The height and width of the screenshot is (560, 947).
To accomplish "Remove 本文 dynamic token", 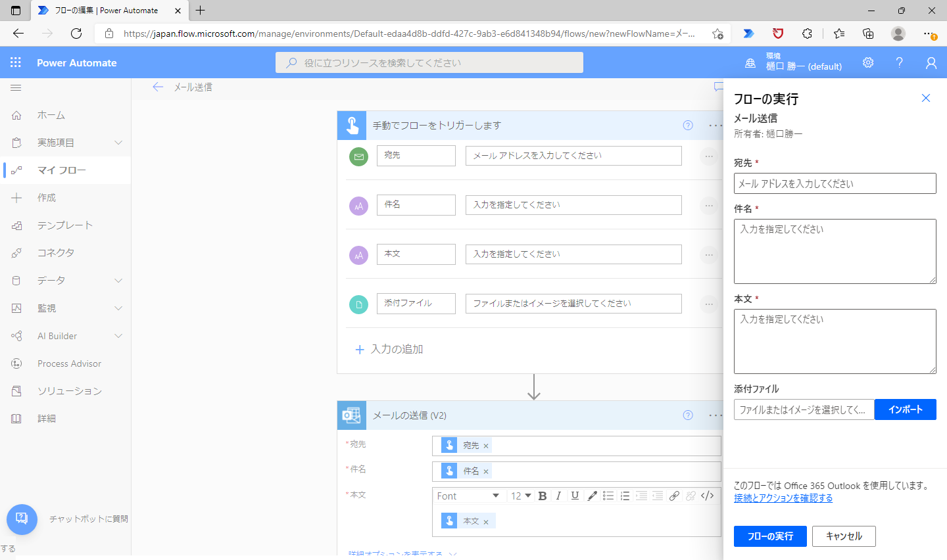I will (x=486, y=522).
